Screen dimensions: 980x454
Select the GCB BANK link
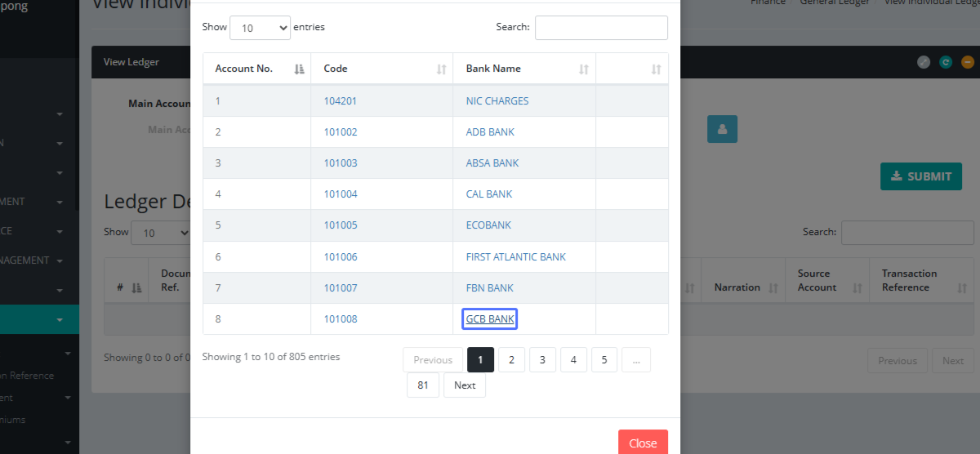pyautogui.click(x=490, y=319)
